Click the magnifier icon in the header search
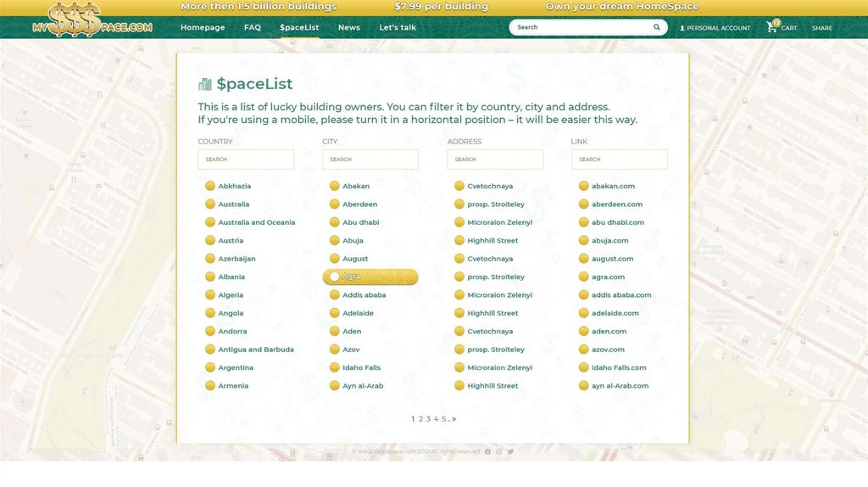868x487 pixels. click(656, 27)
